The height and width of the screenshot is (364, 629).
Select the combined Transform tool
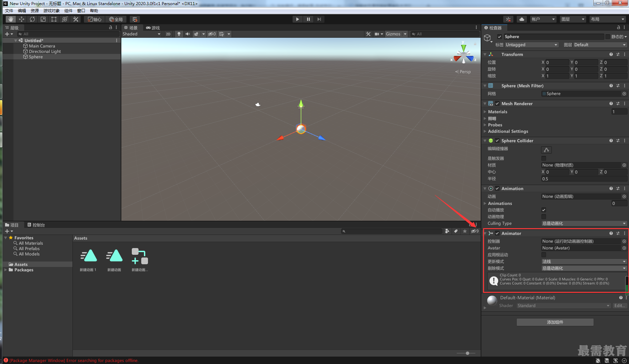coord(65,19)
